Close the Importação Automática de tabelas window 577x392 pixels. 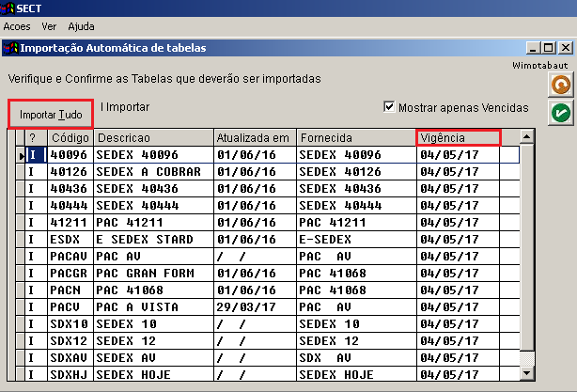click(x=565, y=48)
